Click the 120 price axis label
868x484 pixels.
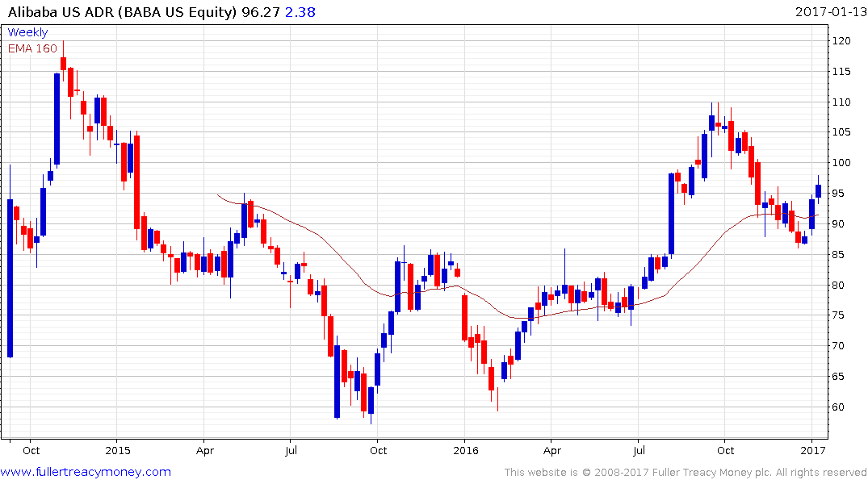[841, 41]
